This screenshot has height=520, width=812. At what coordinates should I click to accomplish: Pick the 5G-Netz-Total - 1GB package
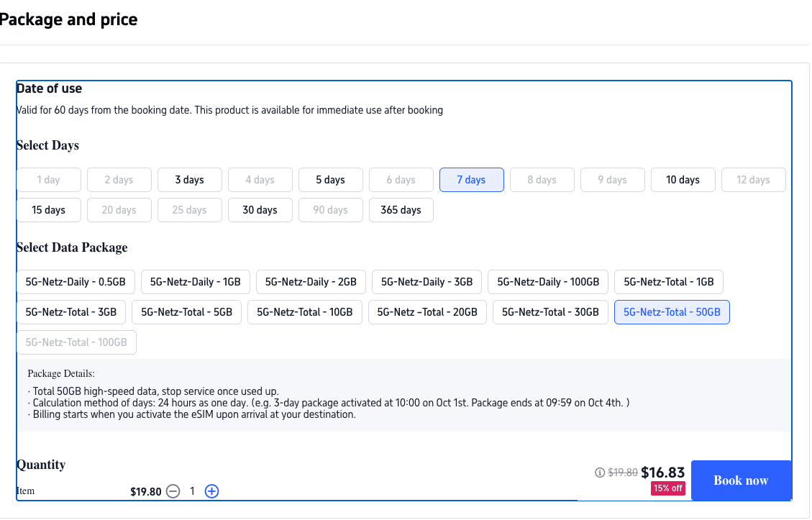[669, 282]
